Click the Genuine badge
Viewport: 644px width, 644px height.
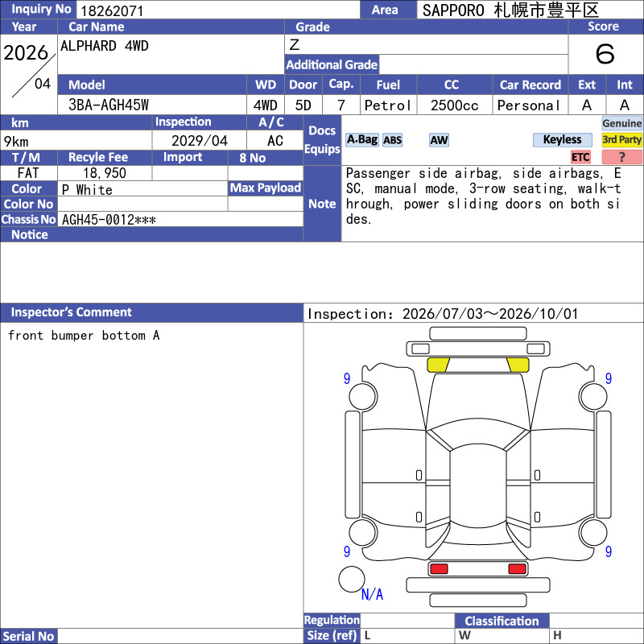pos(621,123)
